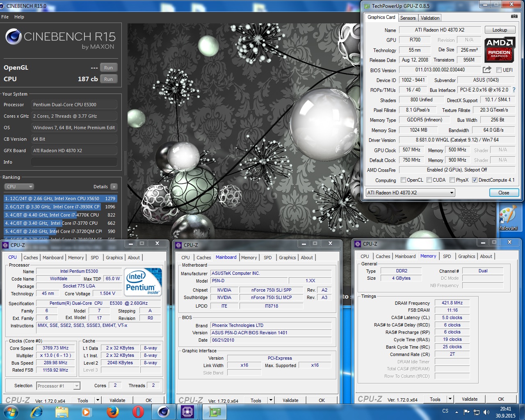Click the network tray icon
Screen dimensions: 525x420
477,412
